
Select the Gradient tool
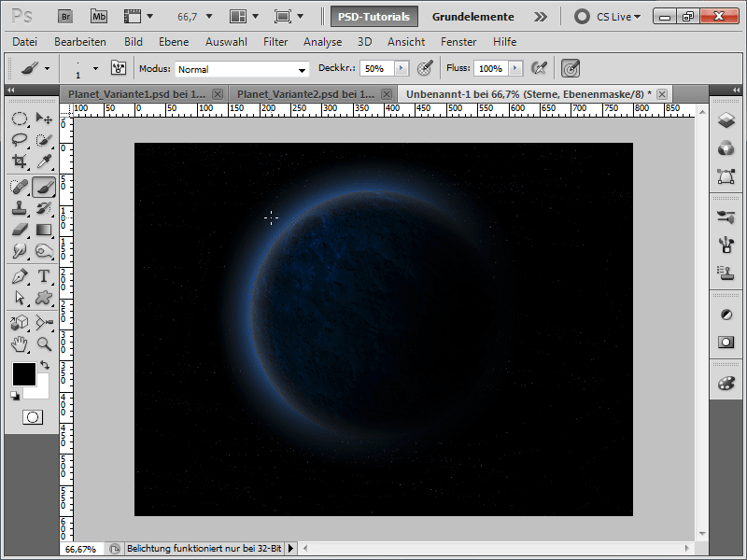[44, 230]
